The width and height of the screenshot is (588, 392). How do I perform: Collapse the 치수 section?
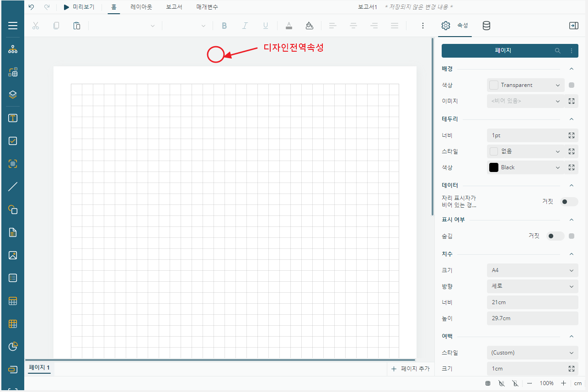571,254
